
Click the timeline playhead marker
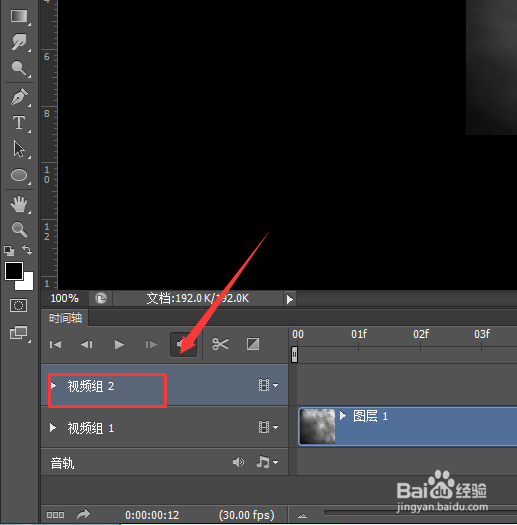click(294, 354)
